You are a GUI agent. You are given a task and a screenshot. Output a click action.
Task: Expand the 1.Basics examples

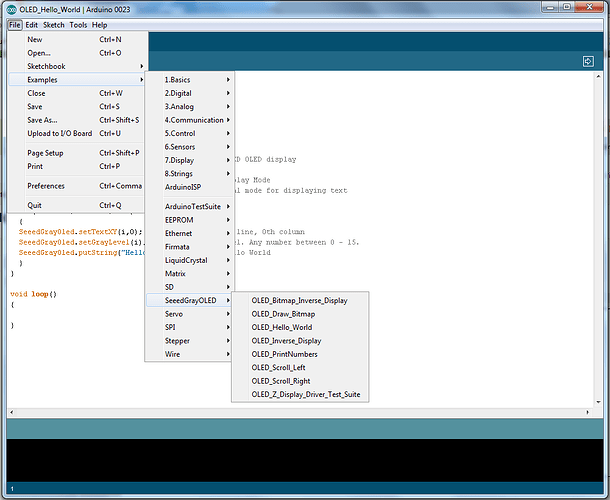189,80
